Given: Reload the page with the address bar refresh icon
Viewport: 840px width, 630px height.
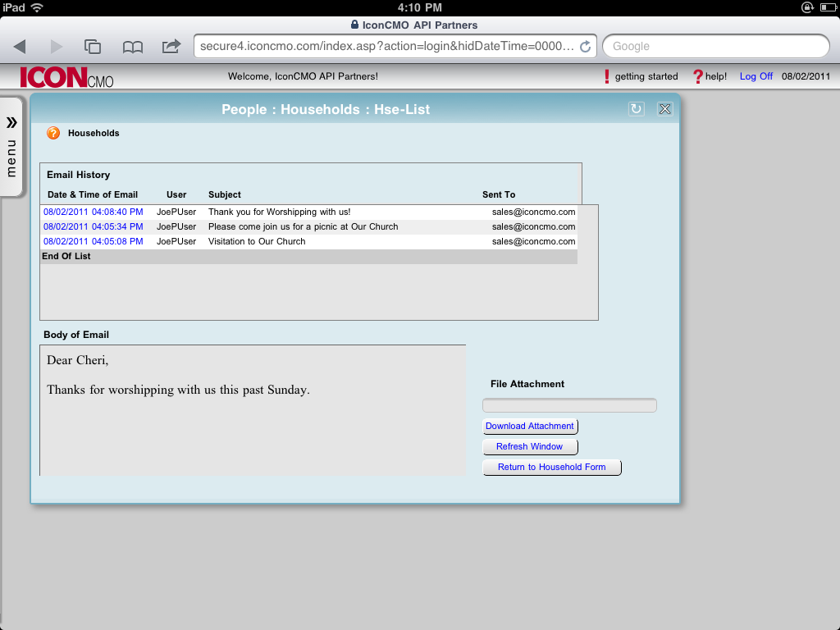Looking at the screenshot, I should click(x=585, y=47).
